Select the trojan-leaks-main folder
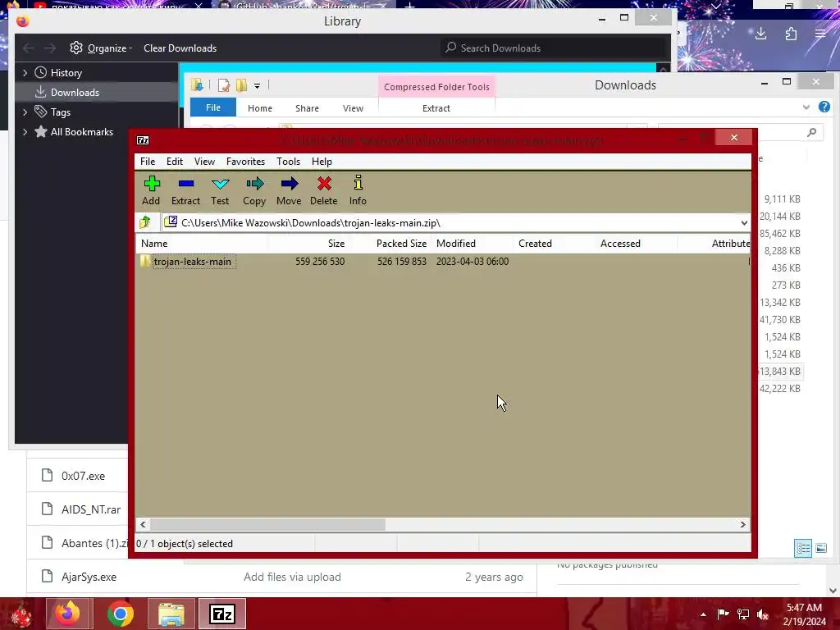 coord(192,262)
